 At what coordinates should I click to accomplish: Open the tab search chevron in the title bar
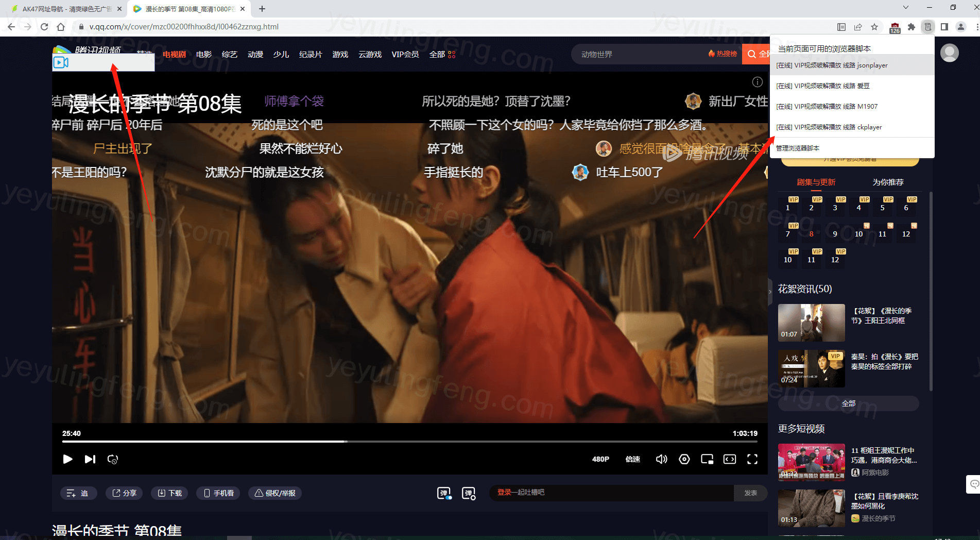pos(906,8)
